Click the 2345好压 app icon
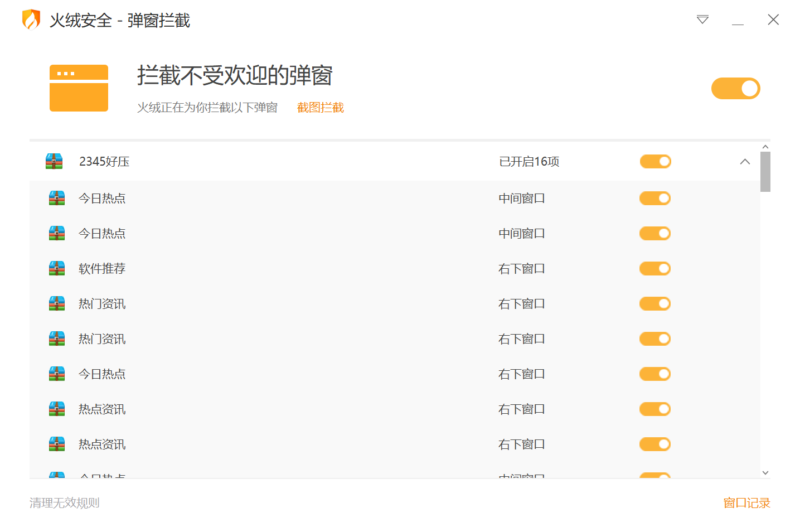 pos(54,162)
